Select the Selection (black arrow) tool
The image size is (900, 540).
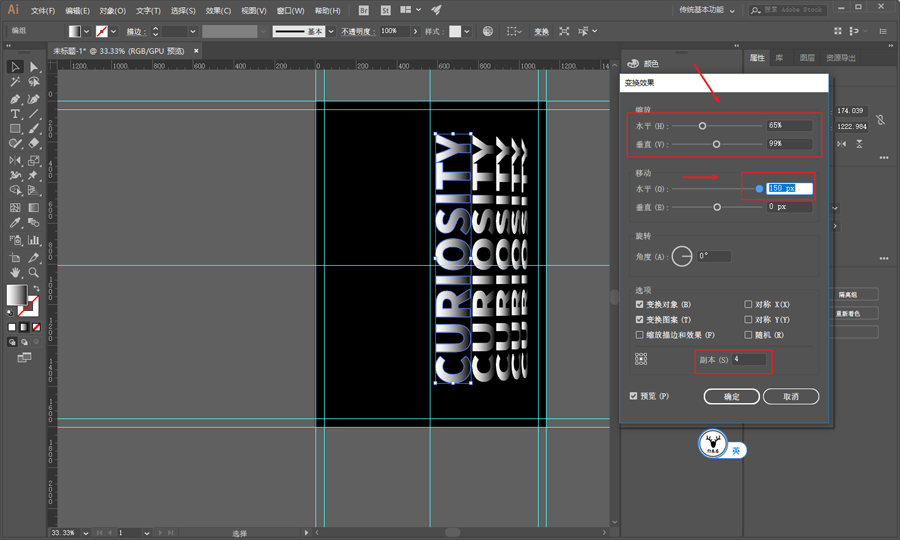pyautogui.click(x=16, y=67)
